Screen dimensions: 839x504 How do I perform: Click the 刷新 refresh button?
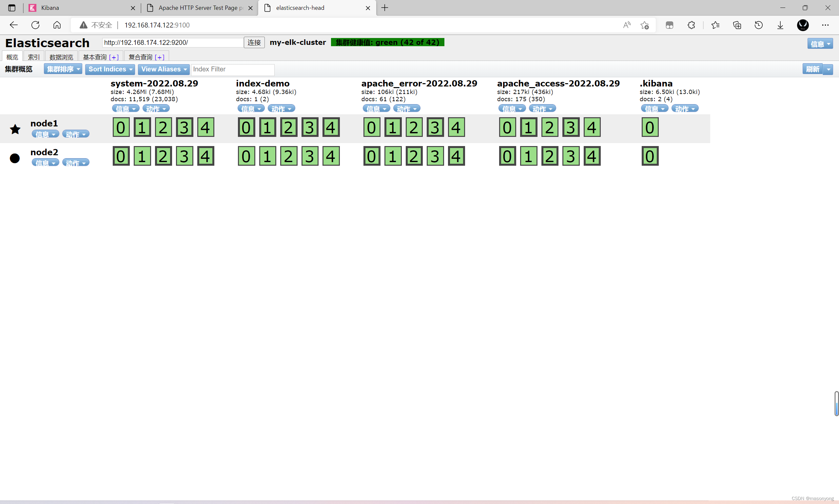812,69
